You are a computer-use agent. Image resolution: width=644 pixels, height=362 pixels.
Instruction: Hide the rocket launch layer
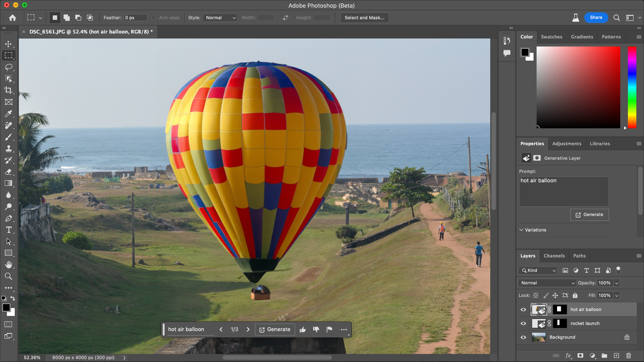click(523, 323)
